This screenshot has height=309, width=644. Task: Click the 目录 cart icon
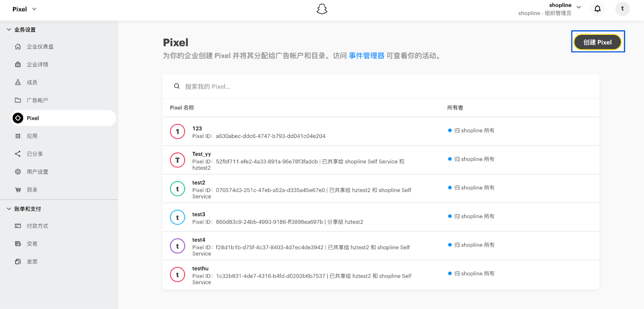click(18, 190)
